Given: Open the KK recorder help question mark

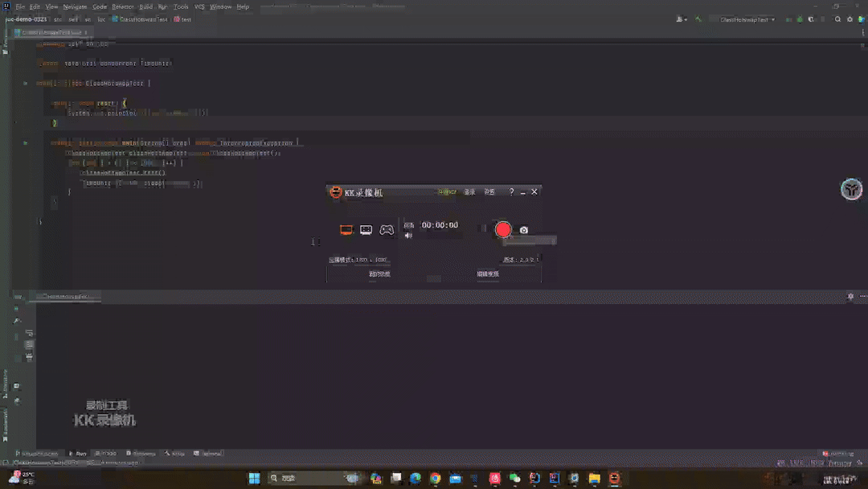Looking at the screenshot, I should tap(511, 191).
